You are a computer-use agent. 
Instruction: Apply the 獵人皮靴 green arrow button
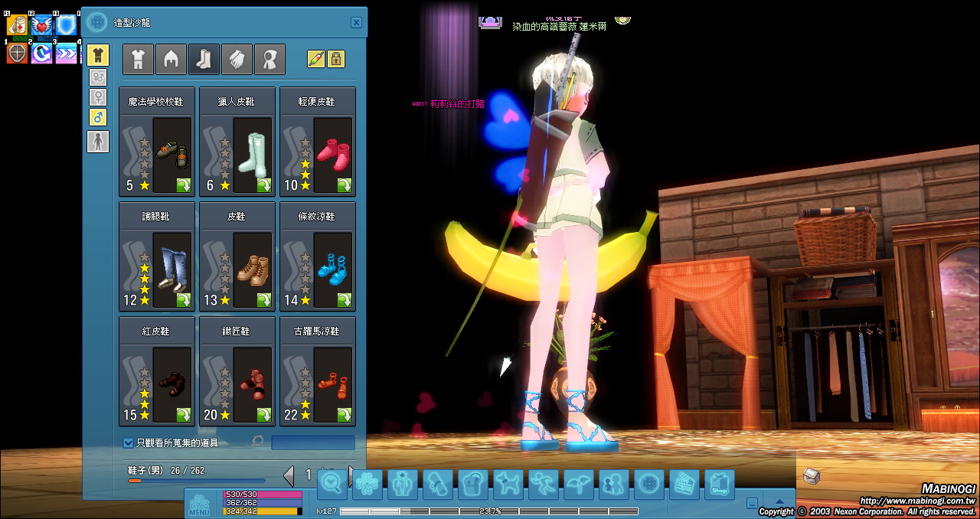(x=263, y=185)
